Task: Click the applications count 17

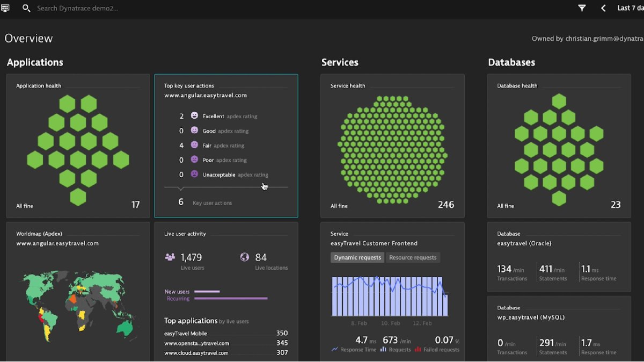Action: (136, 205)
